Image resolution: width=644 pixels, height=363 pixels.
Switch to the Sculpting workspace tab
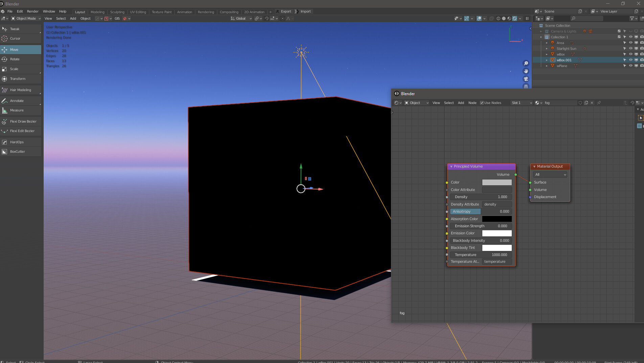tap(117, 12)
